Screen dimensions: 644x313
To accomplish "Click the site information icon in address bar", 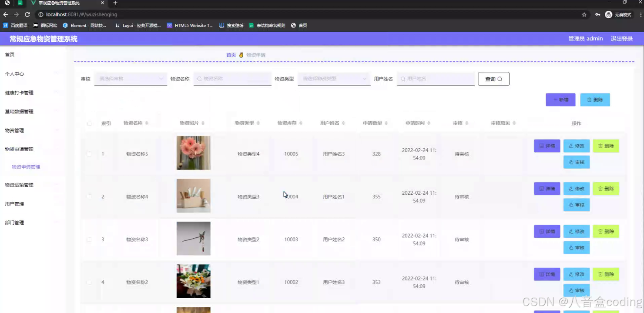I will (41, 14).
